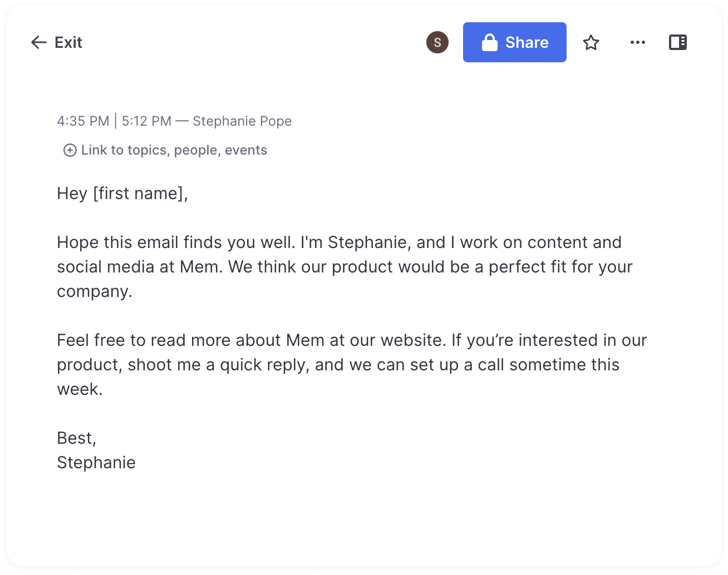This screenshot has height=575, width=728.
Task: Toggle the right sidebar panel icon
Action: click(678, 42)
